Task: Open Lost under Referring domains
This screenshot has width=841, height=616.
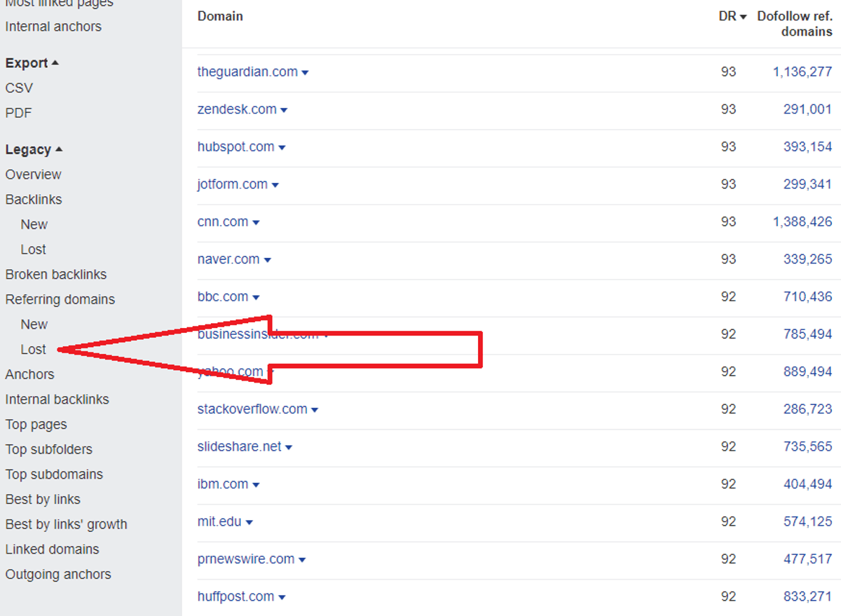Action: coord(34,350)
